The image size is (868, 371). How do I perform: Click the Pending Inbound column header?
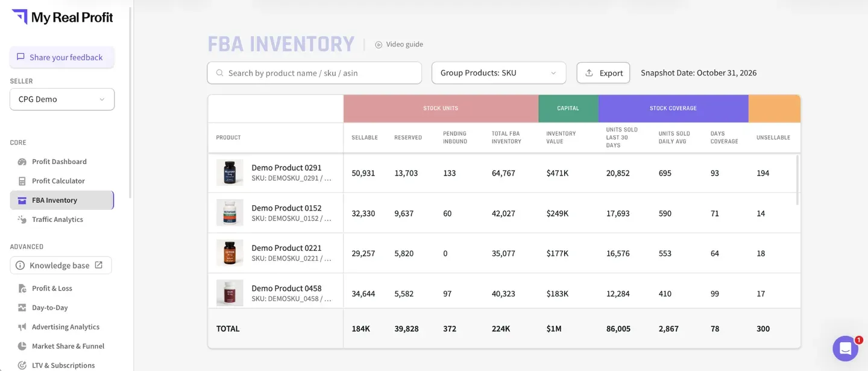point(455,138)
